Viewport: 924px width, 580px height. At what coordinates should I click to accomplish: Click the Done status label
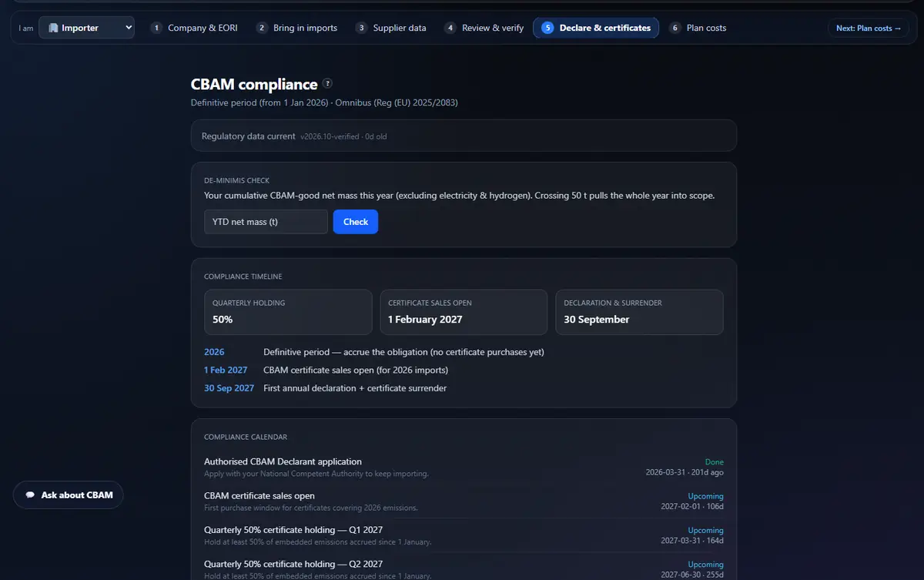(x=715, y=462)
